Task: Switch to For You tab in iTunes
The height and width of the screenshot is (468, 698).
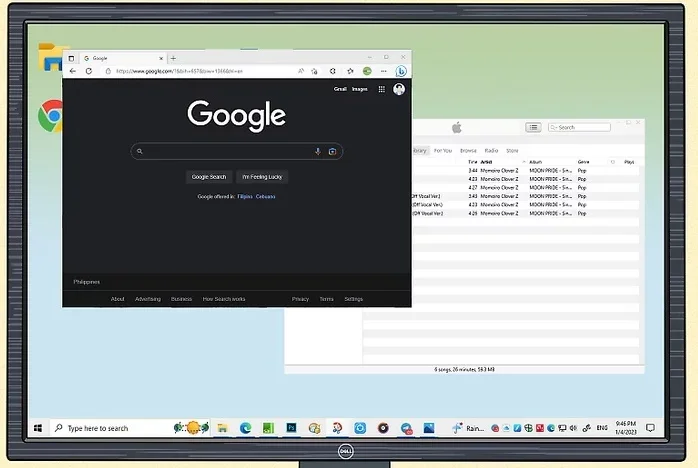Action: pos(442,151)
